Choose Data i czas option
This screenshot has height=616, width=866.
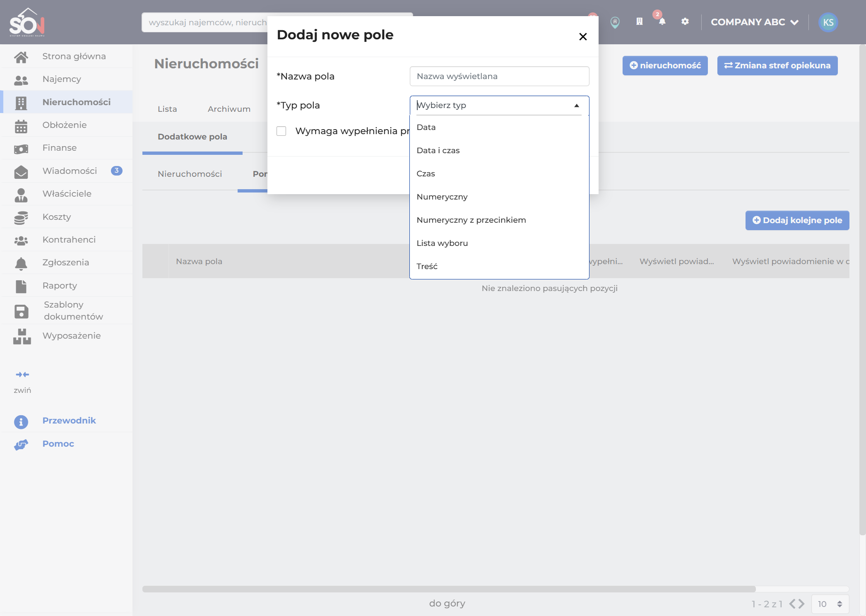499,151
